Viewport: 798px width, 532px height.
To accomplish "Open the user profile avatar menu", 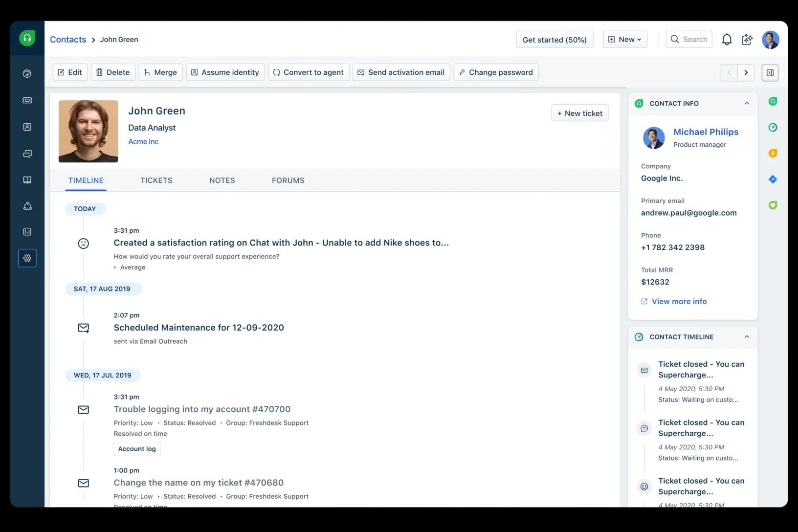I will pos(771,40).
